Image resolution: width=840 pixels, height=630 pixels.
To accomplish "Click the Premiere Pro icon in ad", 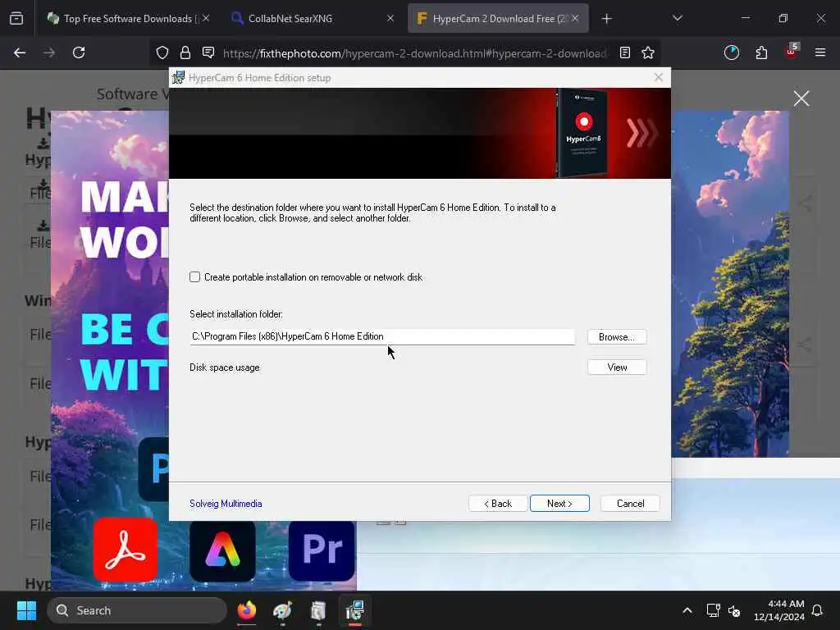I will (322, 550).
